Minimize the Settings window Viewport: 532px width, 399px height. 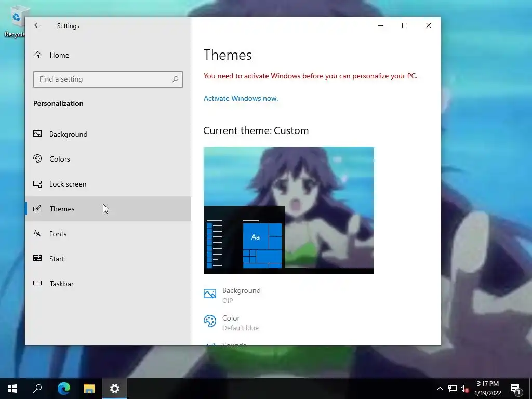(x=381, y=25)
